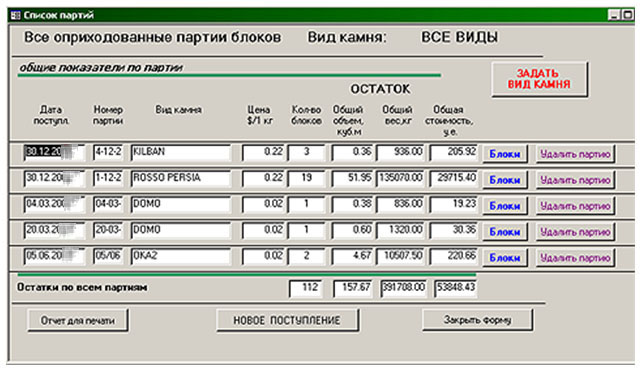This screenshot has height=369, width=644.
Task: Open Блоки for batch 20-03- DOMO
Action: click(x=505, y=232)
